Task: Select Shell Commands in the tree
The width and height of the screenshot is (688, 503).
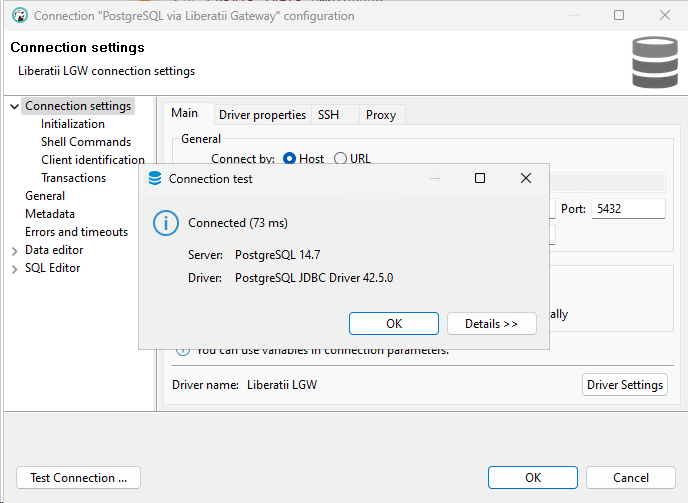Action: [86, 142]
